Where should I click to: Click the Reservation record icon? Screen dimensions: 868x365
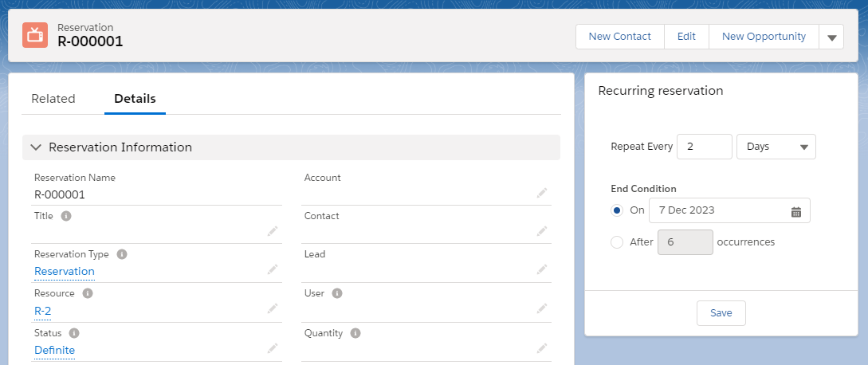(x=34, y=35)
